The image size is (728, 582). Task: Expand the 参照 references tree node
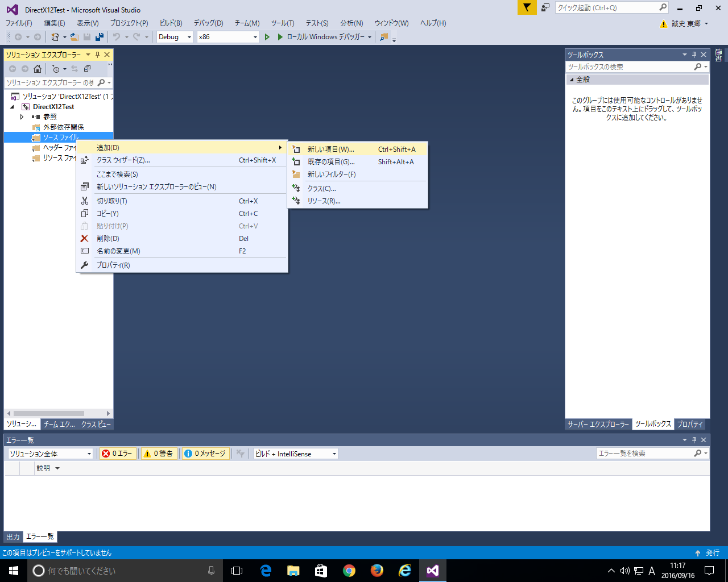22,117
